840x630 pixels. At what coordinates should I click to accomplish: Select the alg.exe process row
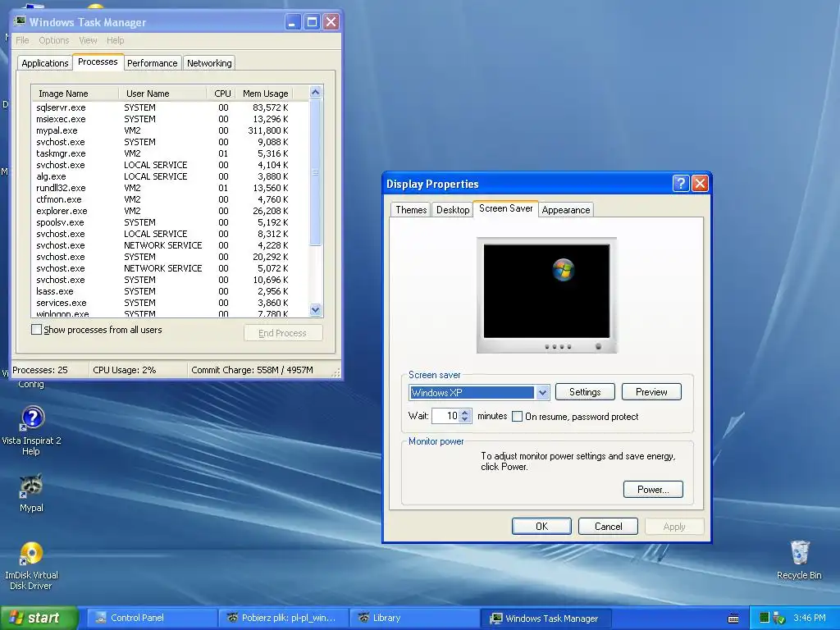(162, 176)
